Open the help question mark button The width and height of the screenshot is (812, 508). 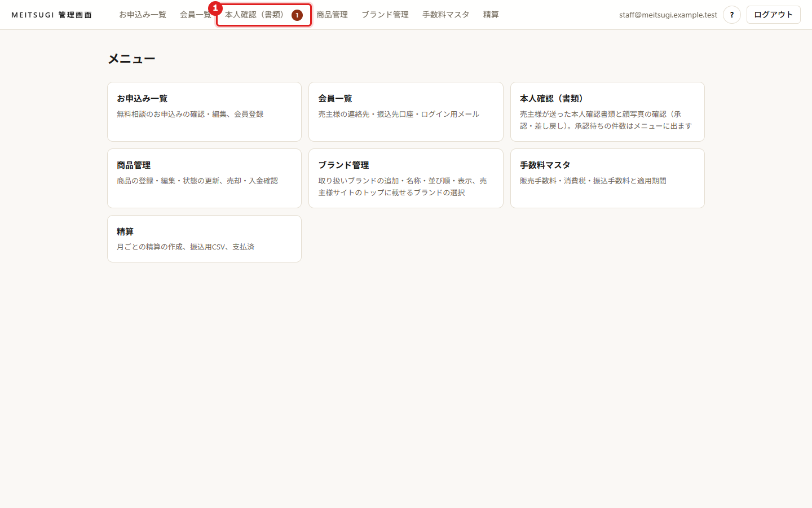pos(732,15)
